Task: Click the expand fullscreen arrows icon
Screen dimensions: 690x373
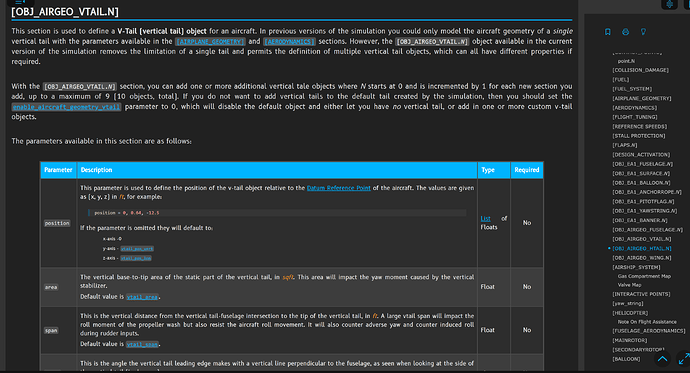Action: [683, 359]
